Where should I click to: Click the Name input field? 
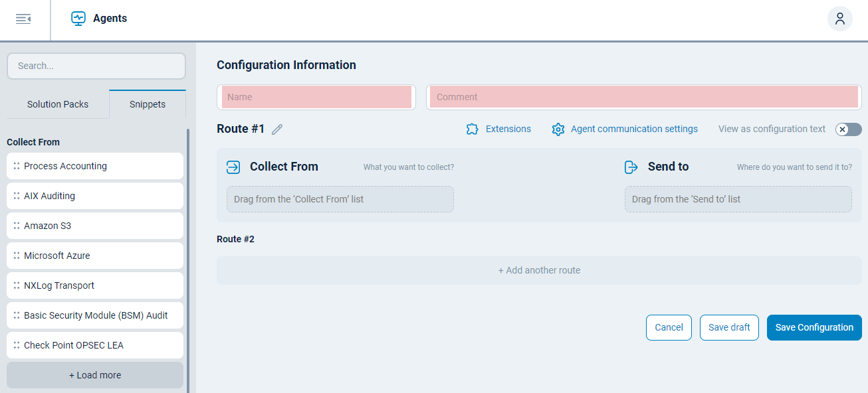click(316, 97)
